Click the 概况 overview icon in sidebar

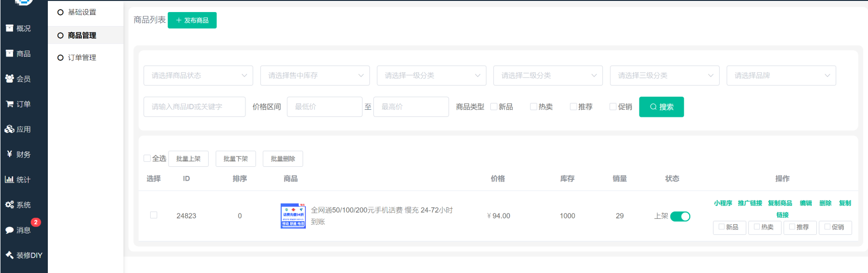point(10,29)
